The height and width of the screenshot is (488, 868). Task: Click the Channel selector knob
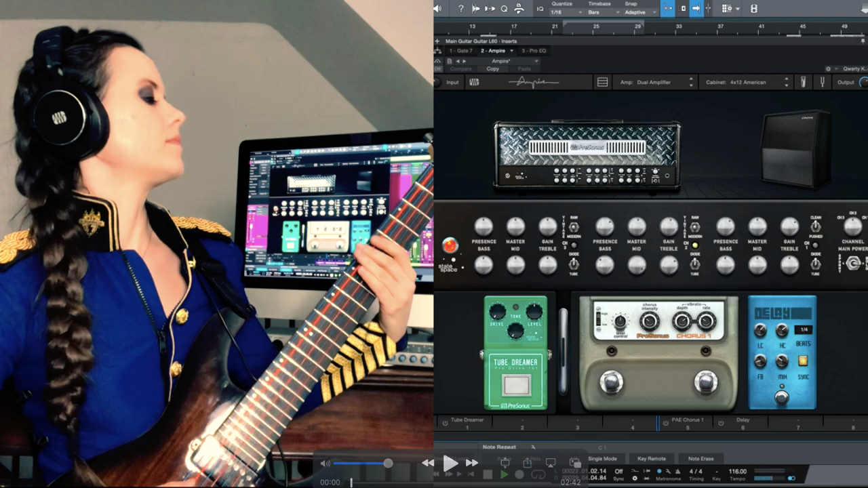[852, 226]
